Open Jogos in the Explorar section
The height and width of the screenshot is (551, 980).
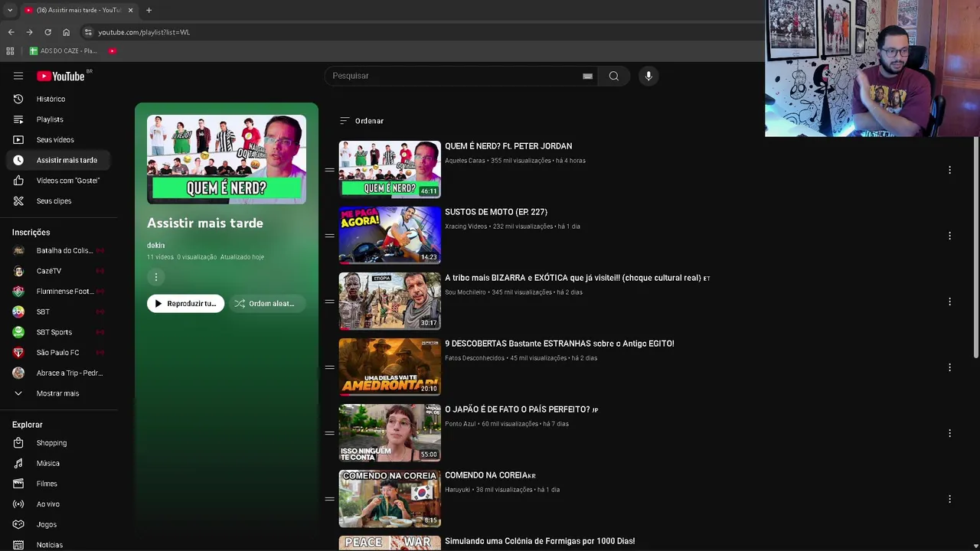click(59, 524)
